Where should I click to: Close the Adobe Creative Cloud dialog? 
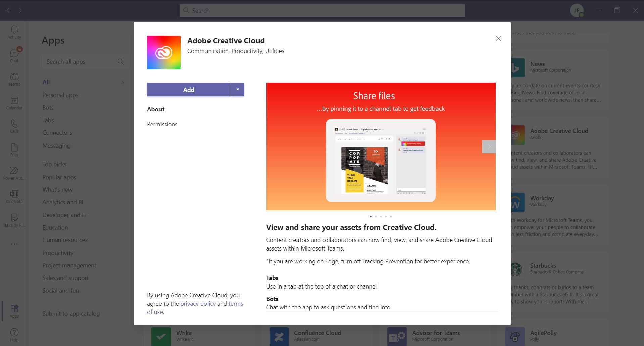498,38
